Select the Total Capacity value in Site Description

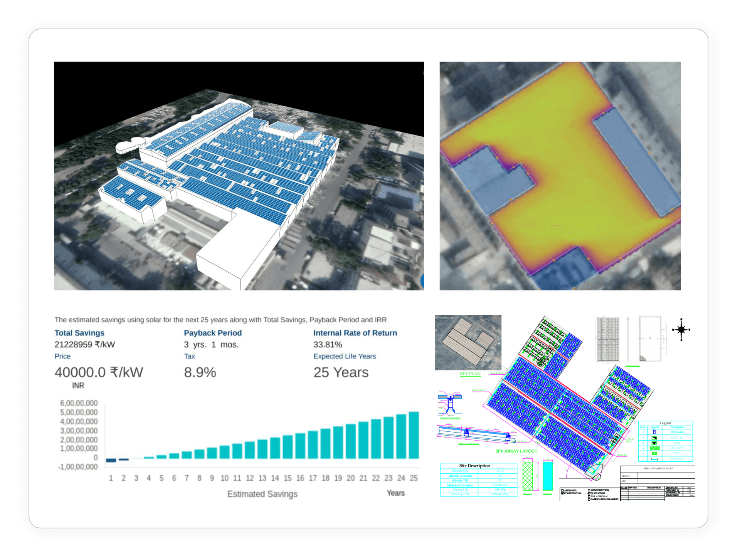[500, 494]
